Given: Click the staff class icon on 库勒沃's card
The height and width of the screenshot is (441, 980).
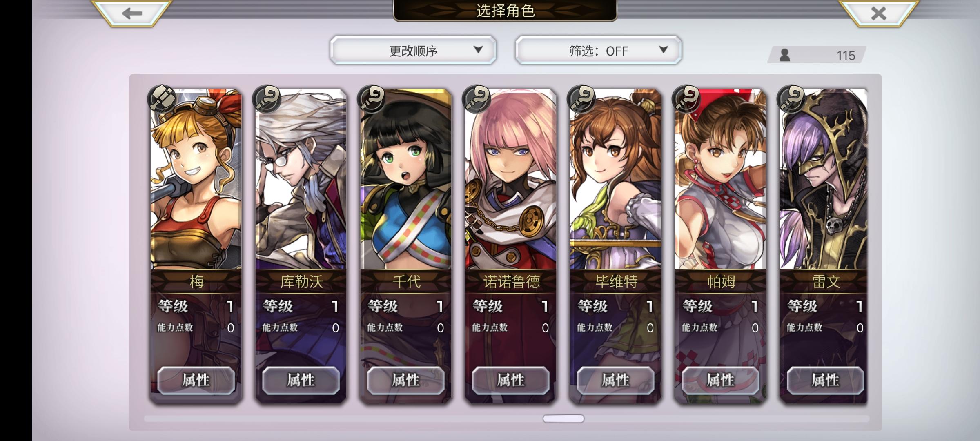Looking at the screenshot, I should (267, 99).
